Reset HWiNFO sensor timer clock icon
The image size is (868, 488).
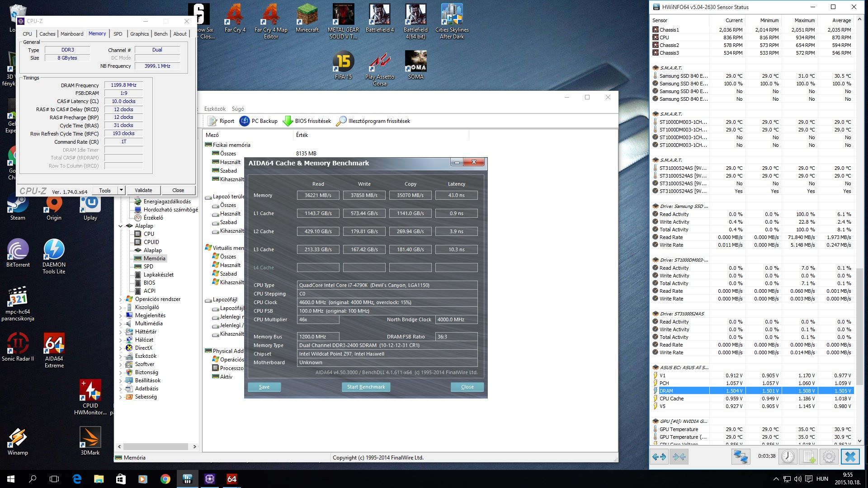(788, 457)
